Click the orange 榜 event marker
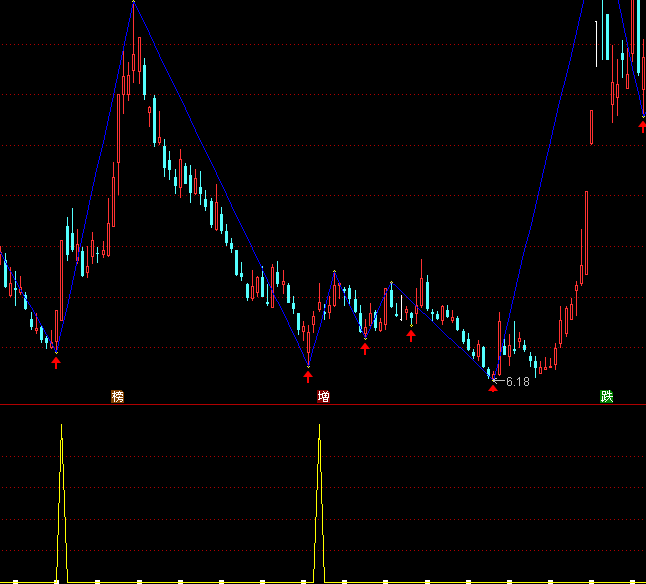646x584 pixels. click(118, 397)
